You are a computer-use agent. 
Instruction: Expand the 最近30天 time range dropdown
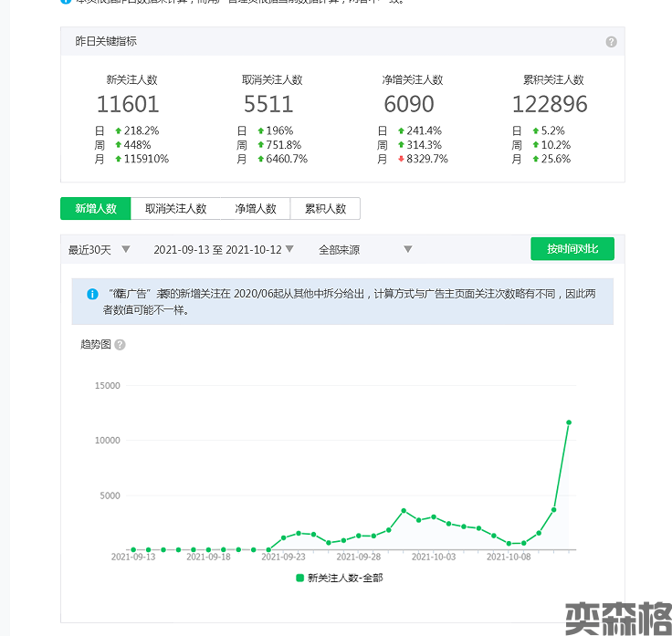[100, 249]
